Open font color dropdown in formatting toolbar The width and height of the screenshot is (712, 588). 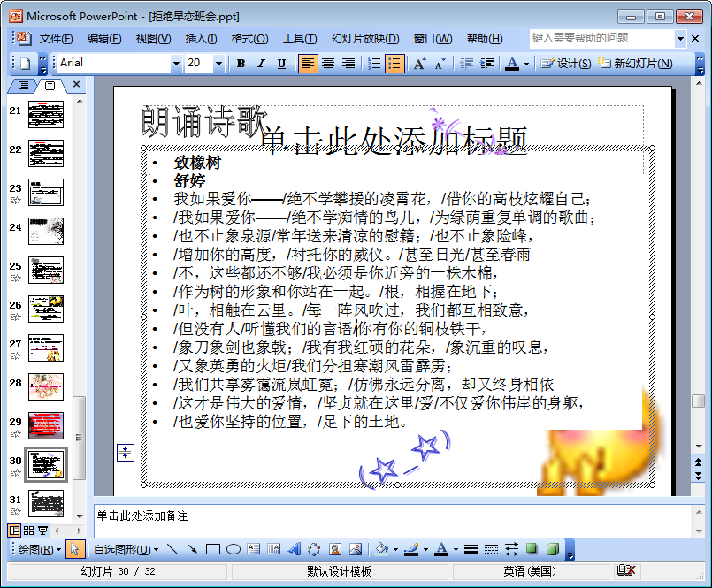point(526,64)
